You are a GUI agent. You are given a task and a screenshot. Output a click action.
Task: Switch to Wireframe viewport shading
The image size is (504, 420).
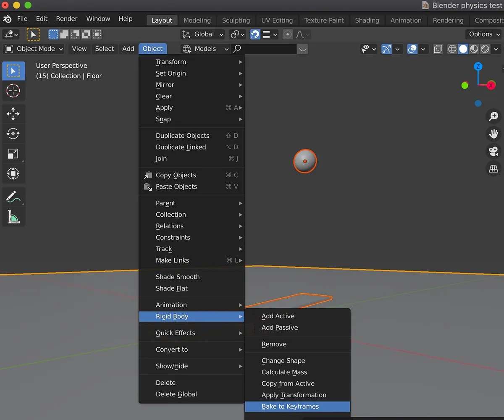pyautogui.click(x=452, y=49)
